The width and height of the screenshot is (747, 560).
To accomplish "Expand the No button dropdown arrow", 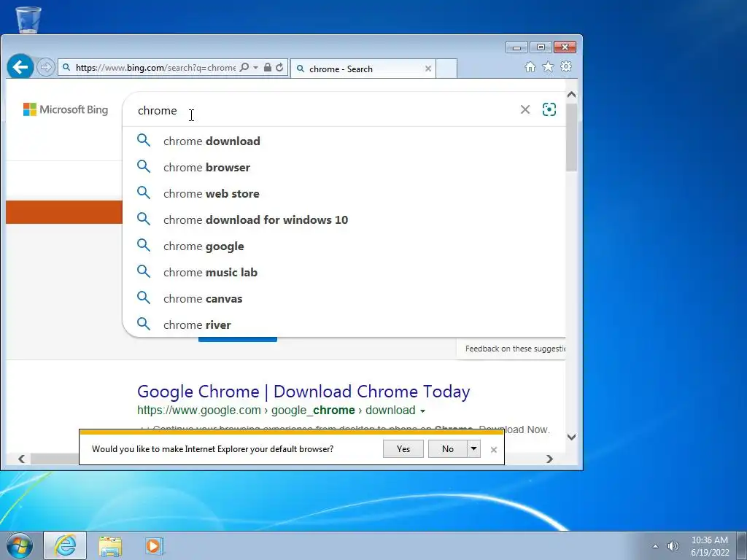I will tap(473, 448).
